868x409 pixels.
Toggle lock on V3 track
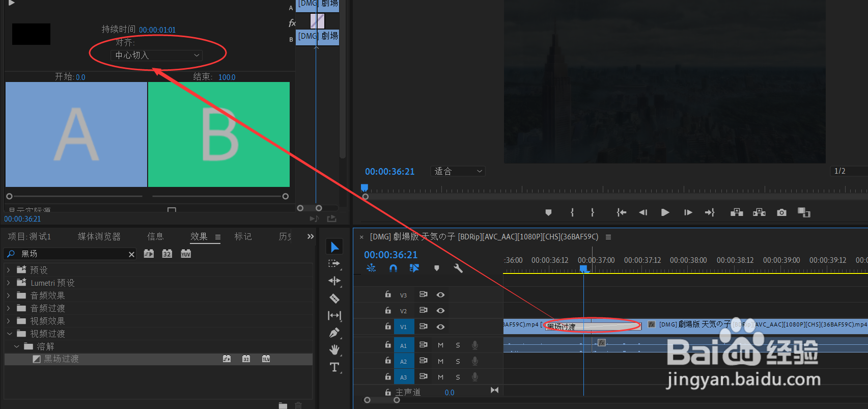click(x=388, y=294)
